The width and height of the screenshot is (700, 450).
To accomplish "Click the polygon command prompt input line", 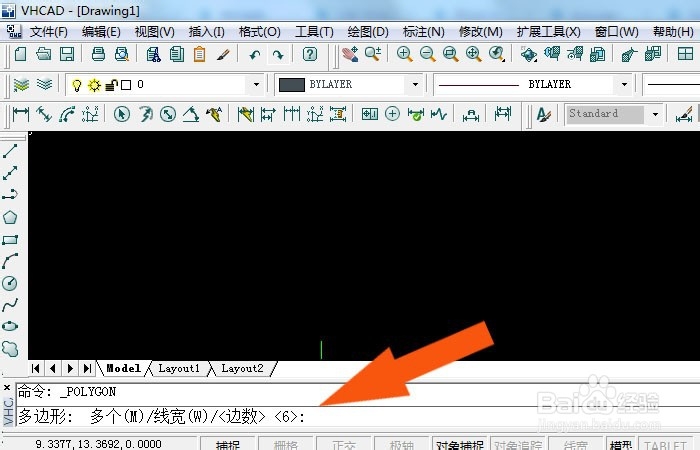I will coord(357,417).
